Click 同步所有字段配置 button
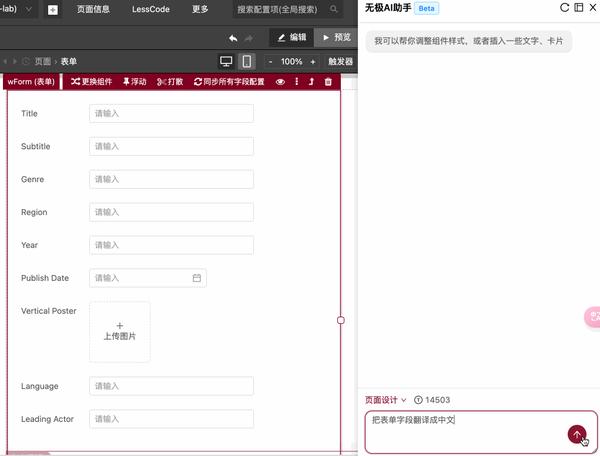Screen dimensions: 600x456 coord(229,81)
